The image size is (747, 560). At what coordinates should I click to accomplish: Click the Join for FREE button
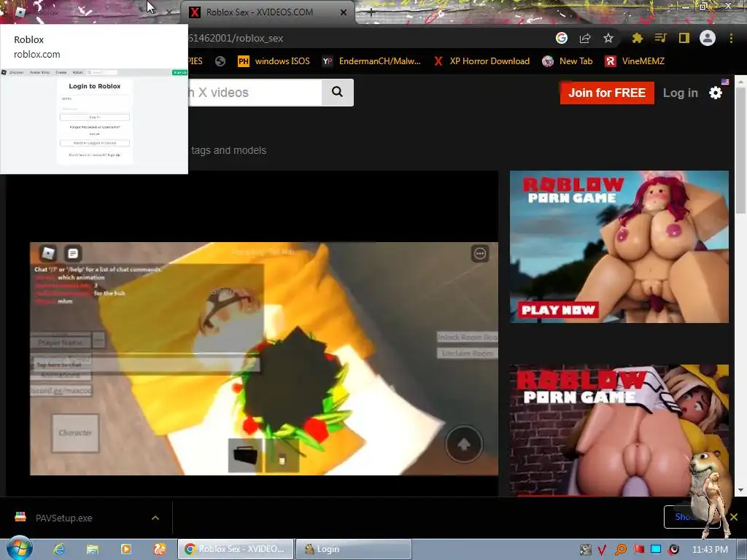(x=607, y=93)
